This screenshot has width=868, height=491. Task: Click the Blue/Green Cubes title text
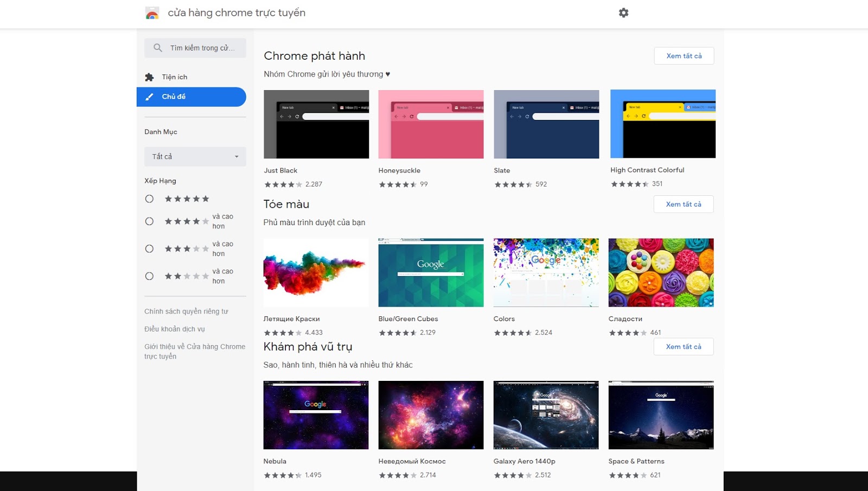(408, 318)
